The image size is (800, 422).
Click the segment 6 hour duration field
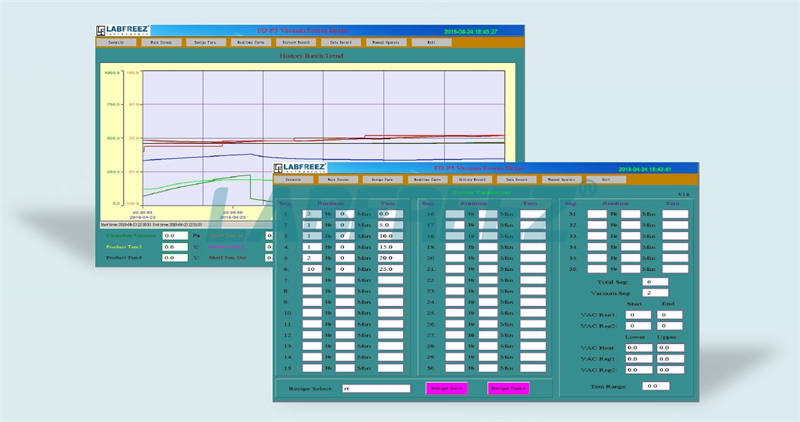pyautogui.click(x=311, y=269)
